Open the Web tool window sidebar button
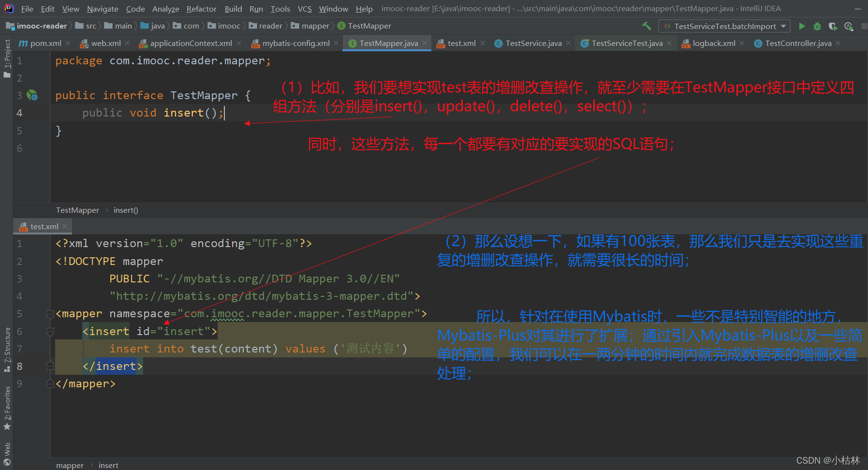868x470 pixels. [7, 454]
